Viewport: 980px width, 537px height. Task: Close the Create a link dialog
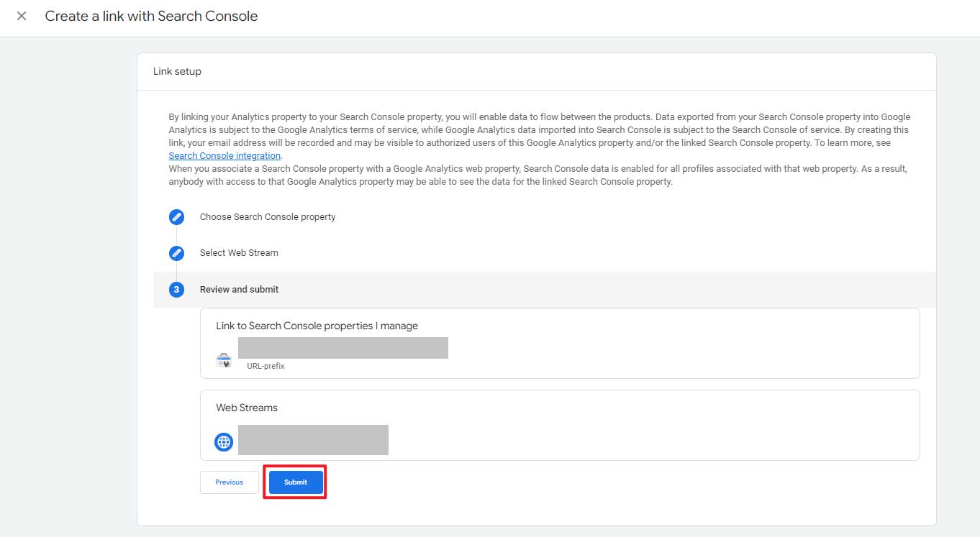click(x=22, y=16)
